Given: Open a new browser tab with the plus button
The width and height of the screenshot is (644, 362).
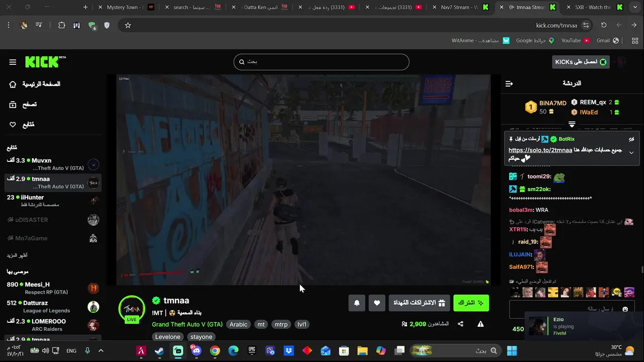Looking at the screenshot, I should point(86,7).
